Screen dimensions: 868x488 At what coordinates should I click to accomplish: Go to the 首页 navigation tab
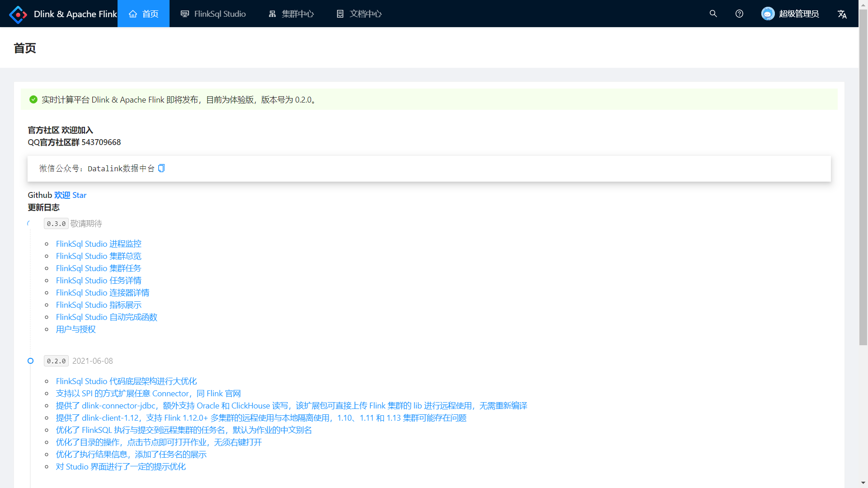(143, 14)
